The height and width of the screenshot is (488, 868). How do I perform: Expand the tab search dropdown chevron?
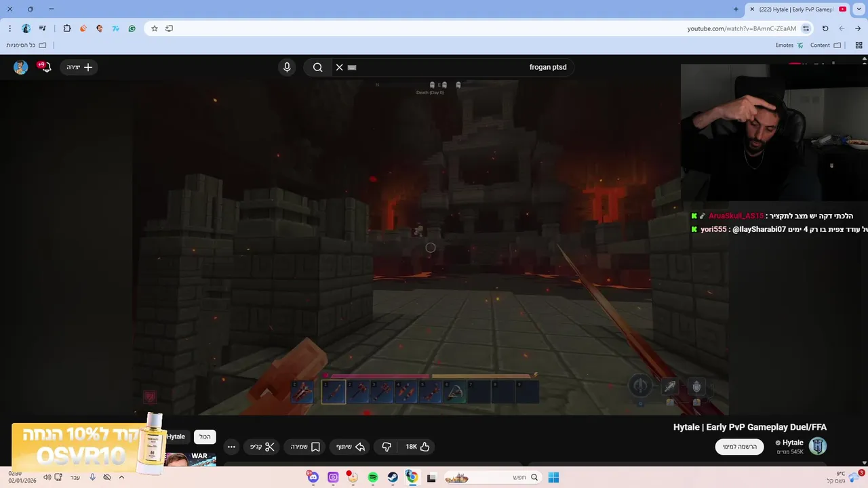point(859,9)
